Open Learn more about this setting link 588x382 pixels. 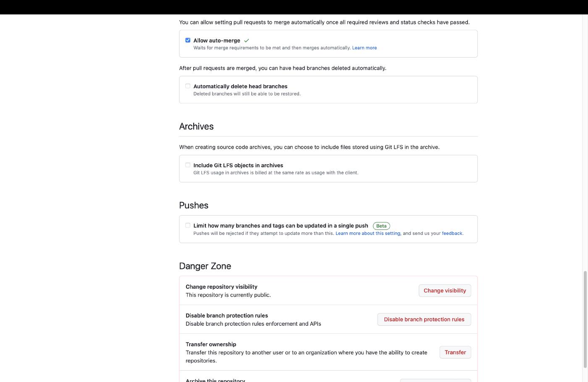click(368, 233)
